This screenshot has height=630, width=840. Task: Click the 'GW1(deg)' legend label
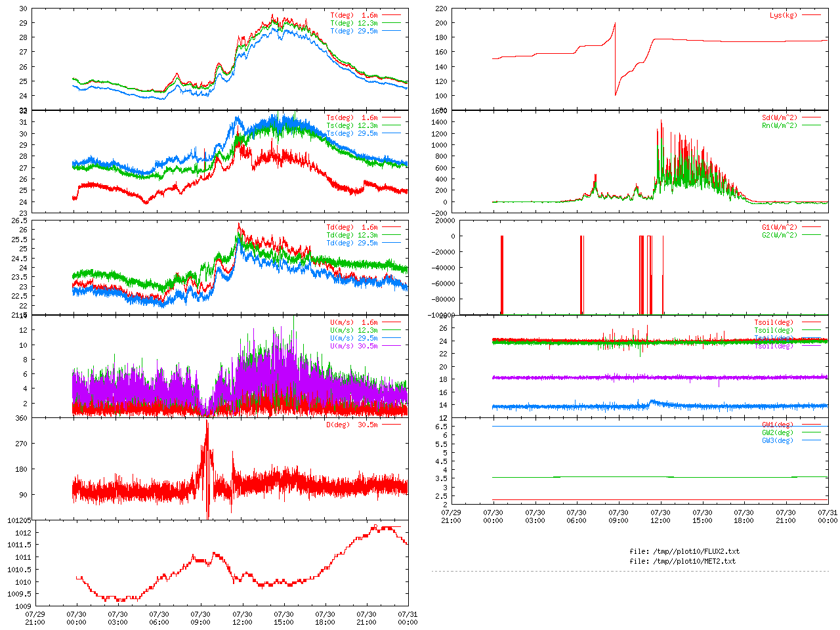click(x=778, y=425)
